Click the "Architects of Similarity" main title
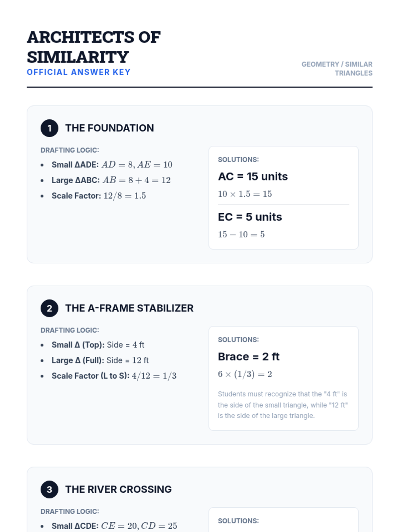Image resolution: width=399 pixels, height=532 pixels. (x=94, y=47)
